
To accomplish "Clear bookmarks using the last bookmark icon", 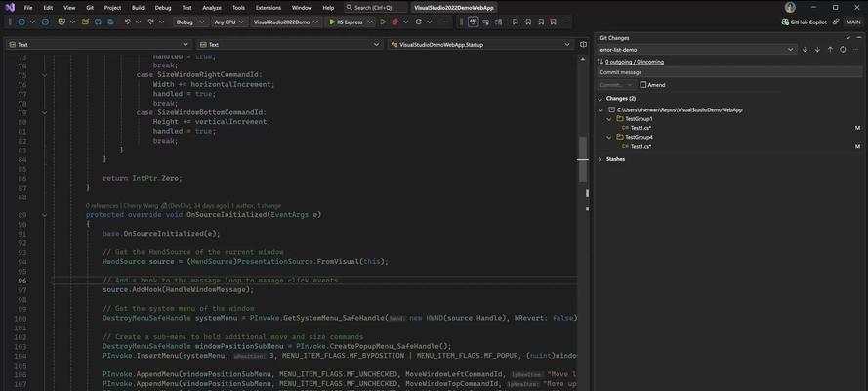I will (554, 22).
